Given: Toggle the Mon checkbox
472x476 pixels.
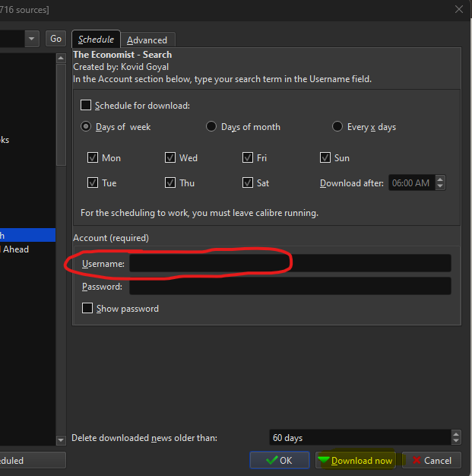Looking at the screenshot, I should click(93, 157).
